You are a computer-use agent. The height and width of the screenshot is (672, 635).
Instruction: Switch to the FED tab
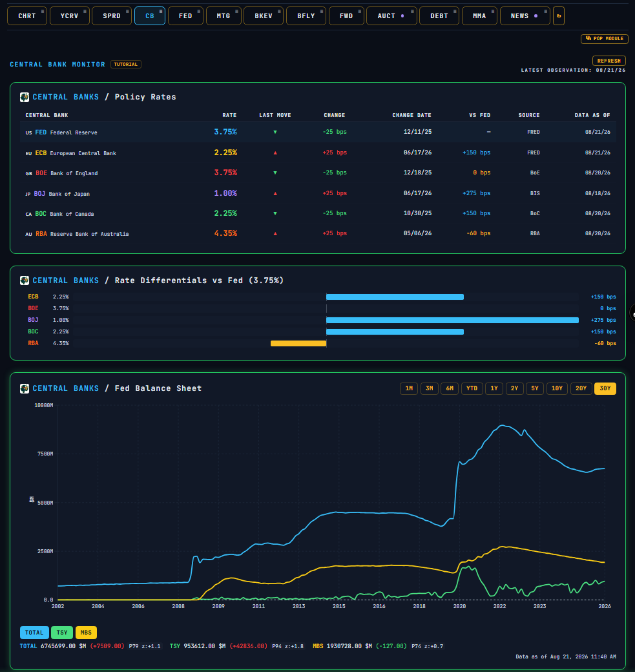tap(185, 16)
